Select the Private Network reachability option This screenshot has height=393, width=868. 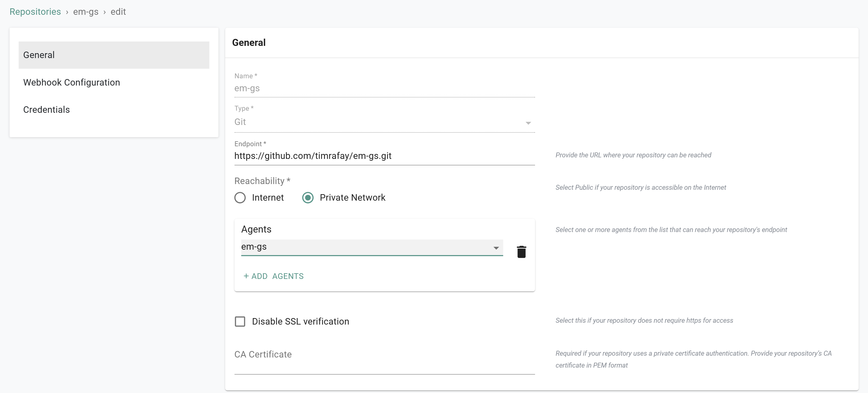(308, 198)
